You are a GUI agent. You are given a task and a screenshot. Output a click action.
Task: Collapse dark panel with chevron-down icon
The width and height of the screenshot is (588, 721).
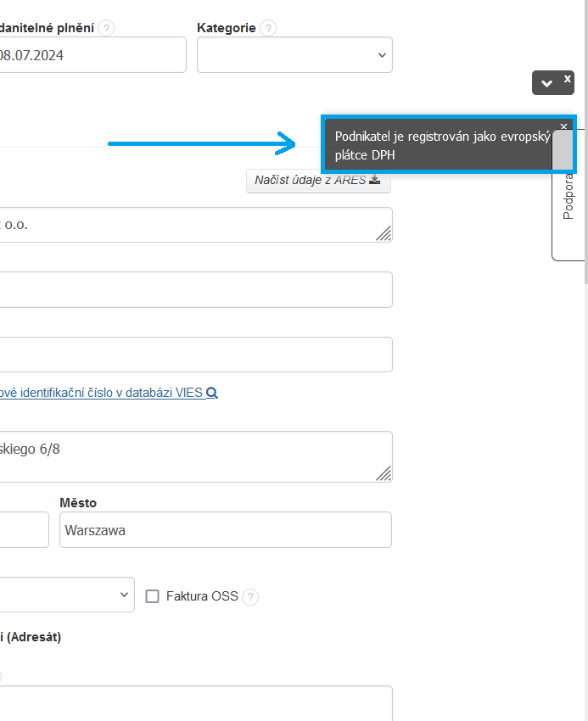(546, 83)
